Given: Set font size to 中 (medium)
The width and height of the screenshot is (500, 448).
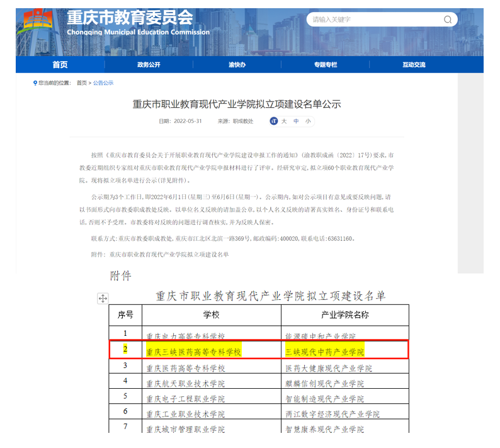Looking at the screenshot, I should [x=296, y=121].
